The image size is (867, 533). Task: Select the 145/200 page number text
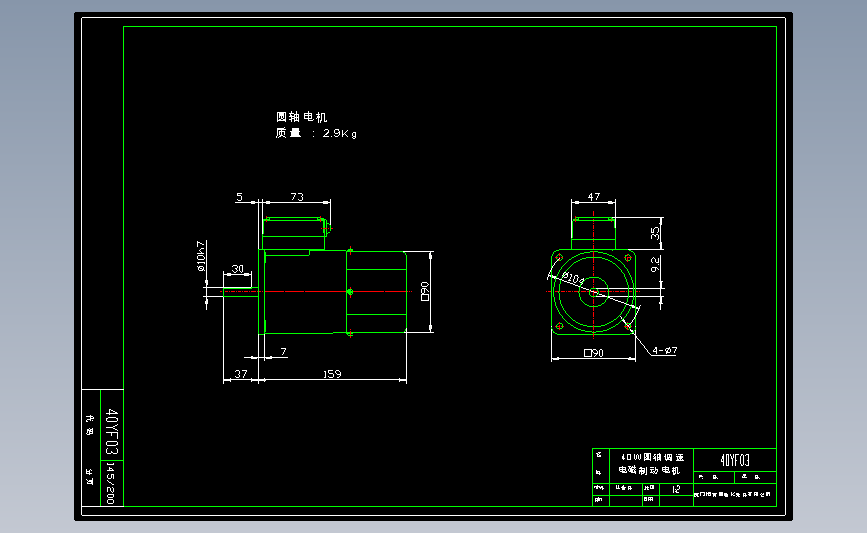click(x=110, y=484)
